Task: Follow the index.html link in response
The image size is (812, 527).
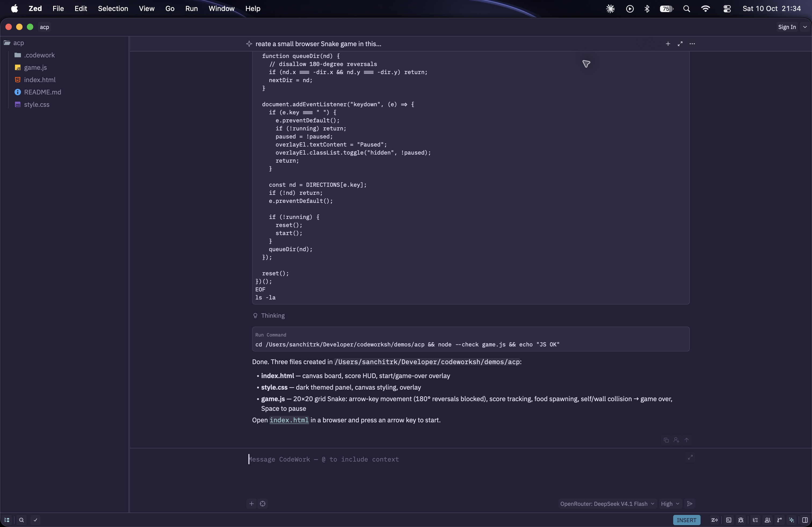Action: click(289, 420)
